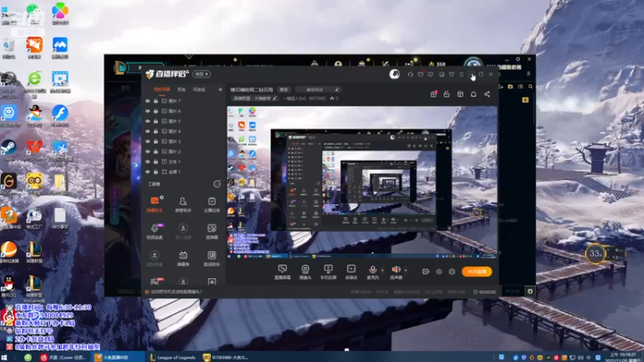The height and width of the screenshot is (362, 644).
Task: Click the orange live broadcast button
Action: point(477,272)
